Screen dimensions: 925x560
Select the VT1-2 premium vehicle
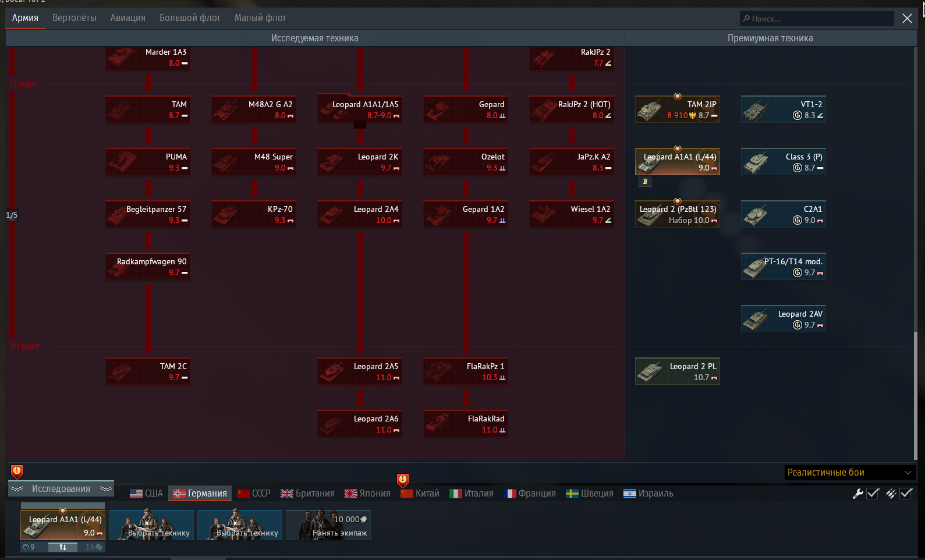click(x=784, y=109)
